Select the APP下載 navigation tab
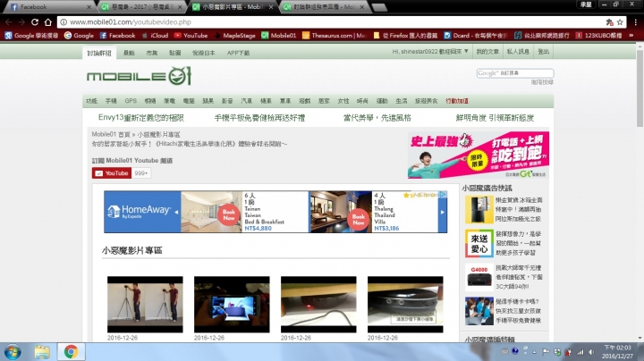The width and height of the screenshot is (644, 361). pyautogui.click(x=238, y=53)
